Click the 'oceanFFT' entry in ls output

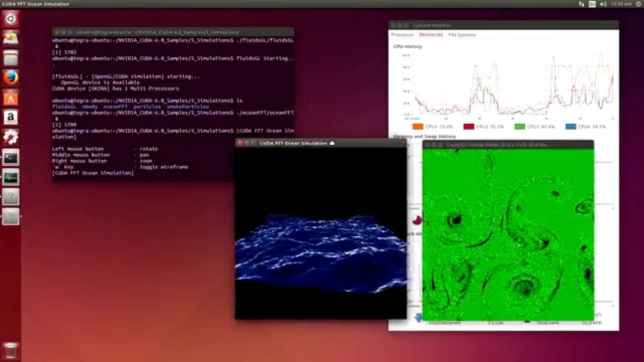tap(116, 107)
